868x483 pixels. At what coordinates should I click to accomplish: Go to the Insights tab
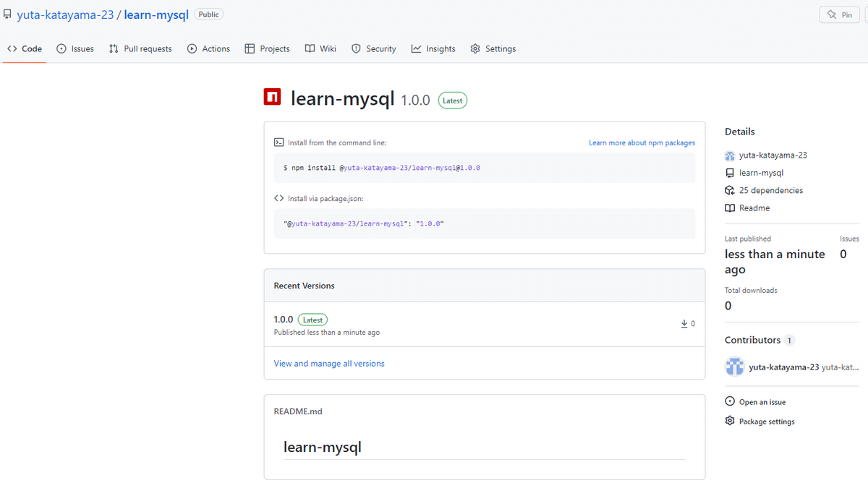point(433,48)
